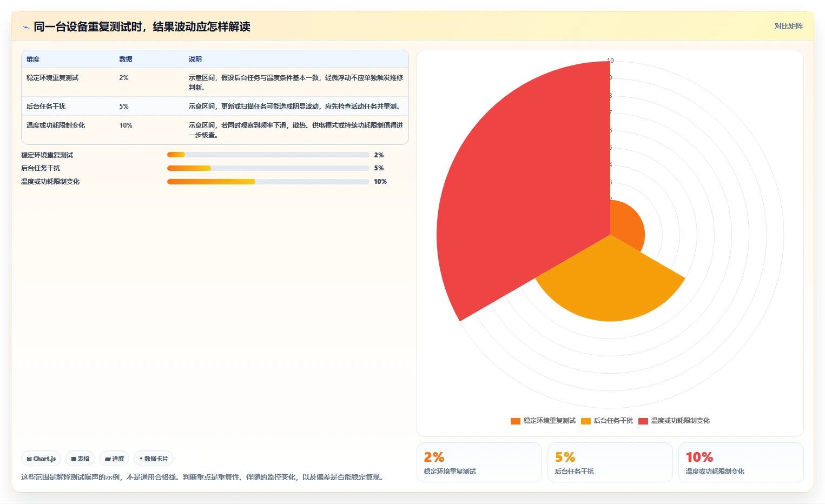Viewport: 825px width, 504px height.
Task: Click the small orange polar chart segment
Action: click(x=626, y=226)
